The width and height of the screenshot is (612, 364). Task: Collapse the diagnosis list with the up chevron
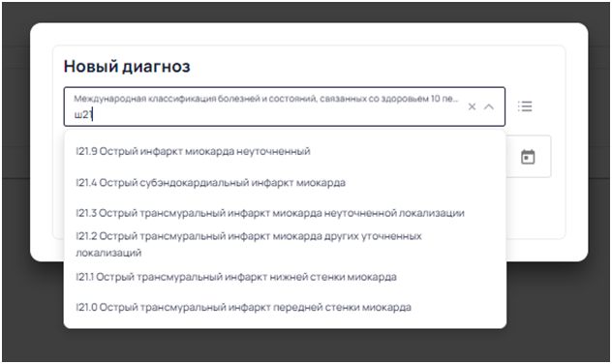[489, 106]
